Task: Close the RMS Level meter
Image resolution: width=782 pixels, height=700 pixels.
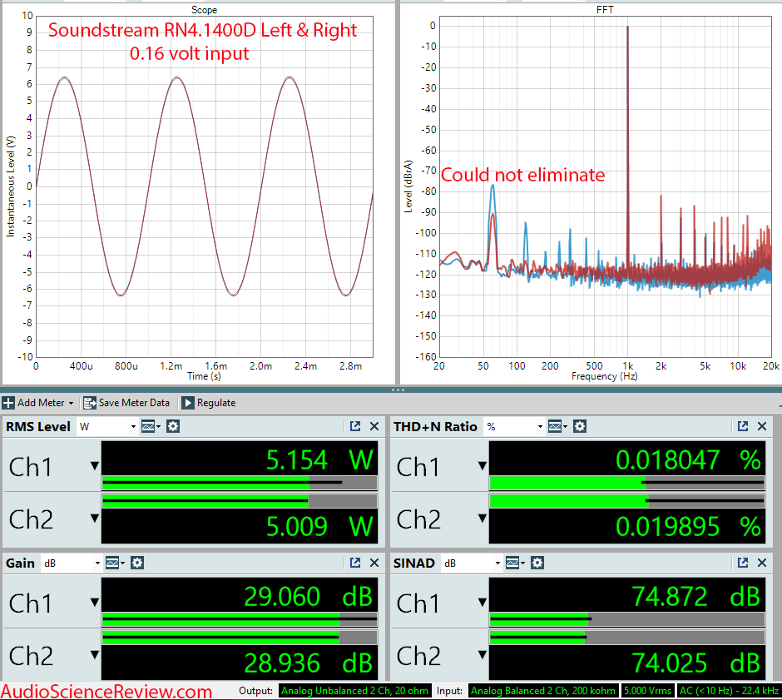Action: click(374, 426)
